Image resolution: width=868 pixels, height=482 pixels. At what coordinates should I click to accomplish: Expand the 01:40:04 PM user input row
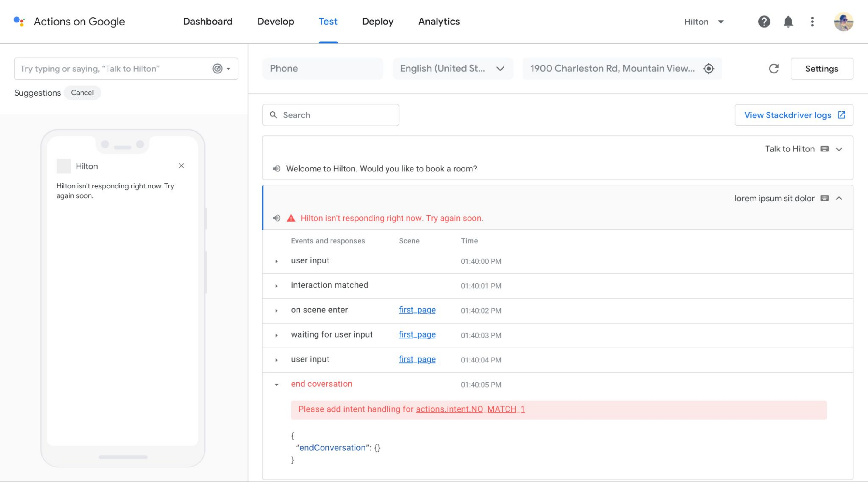(x=276, y=360)
